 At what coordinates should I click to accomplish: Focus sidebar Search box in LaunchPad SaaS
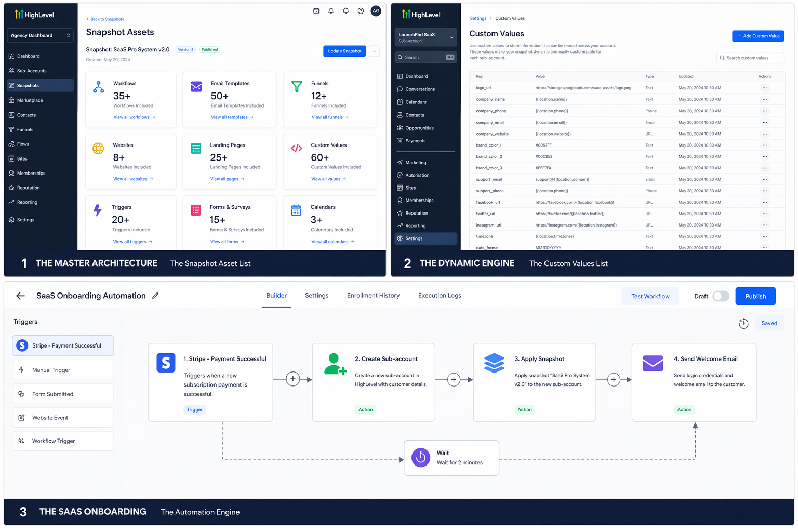point(425,57)
